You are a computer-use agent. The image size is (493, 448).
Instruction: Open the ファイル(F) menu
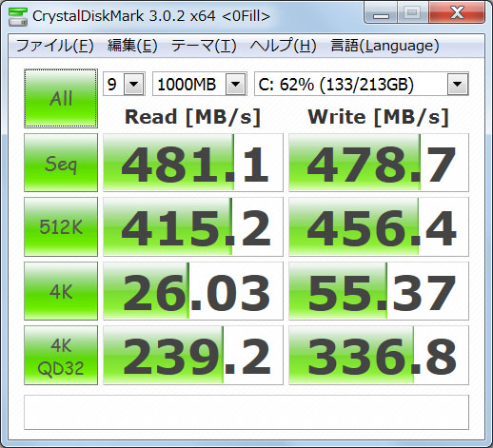[54, 46]
